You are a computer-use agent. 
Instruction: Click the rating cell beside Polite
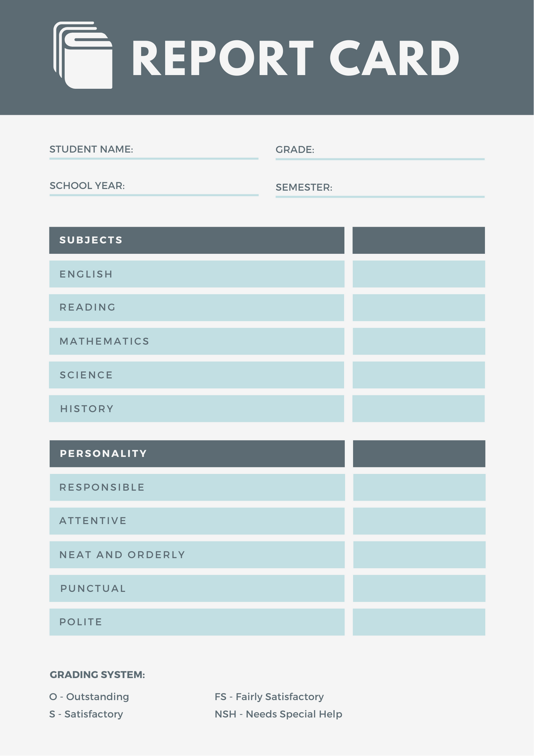point(419,622)
